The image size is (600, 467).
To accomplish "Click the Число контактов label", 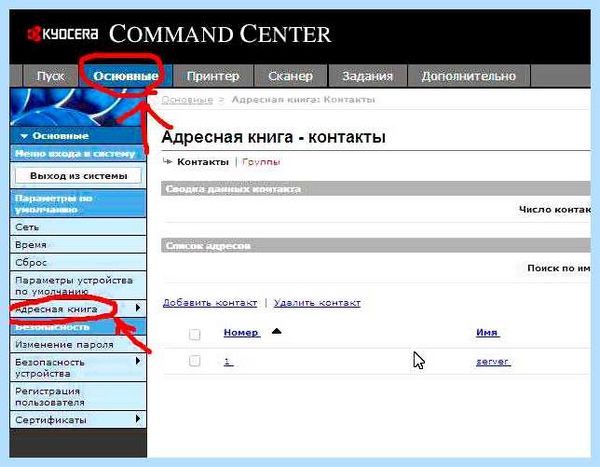I will 555,210.
